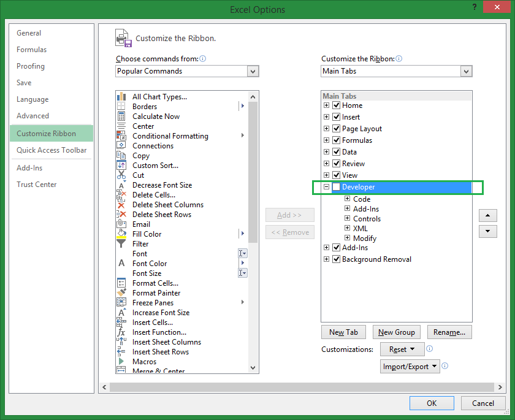Screen dimensions: 515x420
Task: Expand the Controls group under Developer
Action: (348, 218)
